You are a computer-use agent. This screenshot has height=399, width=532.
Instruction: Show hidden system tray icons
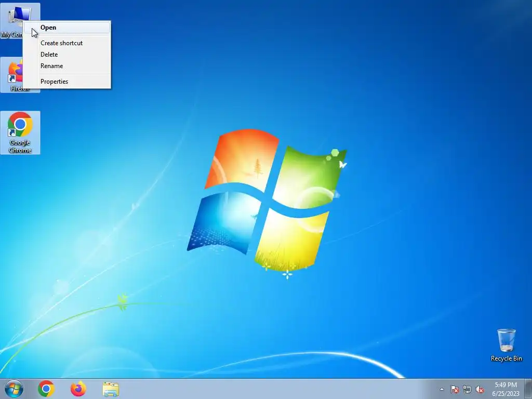(x=442, y=389)
